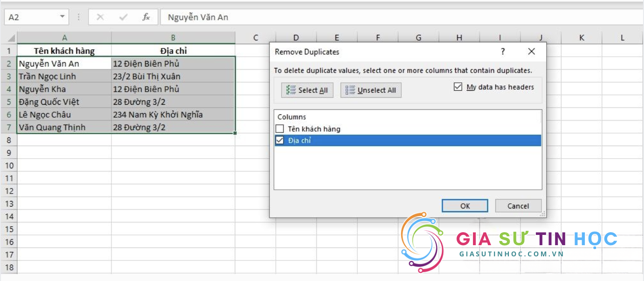Toggle My data has headers checkbox
Viewport: 644px width, 281px height.
pyautogui.click(x=458, y=87)
